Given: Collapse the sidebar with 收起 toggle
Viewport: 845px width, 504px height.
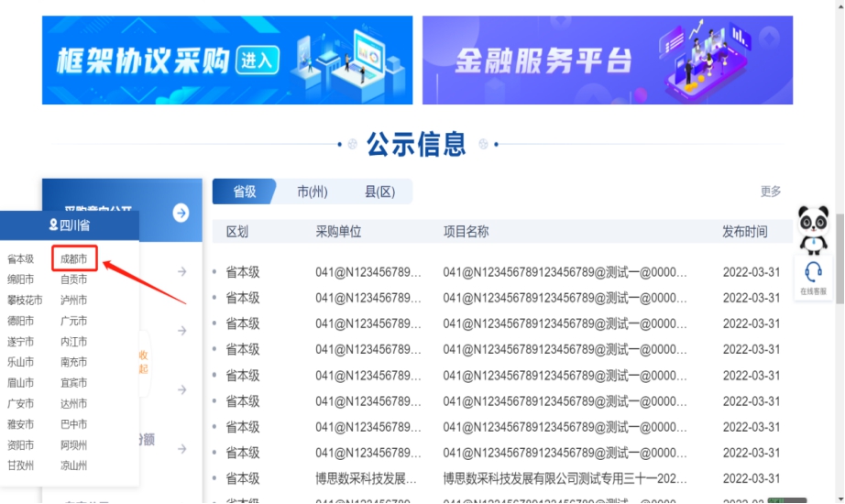Looking at the screenshot, I should (143, 362).
